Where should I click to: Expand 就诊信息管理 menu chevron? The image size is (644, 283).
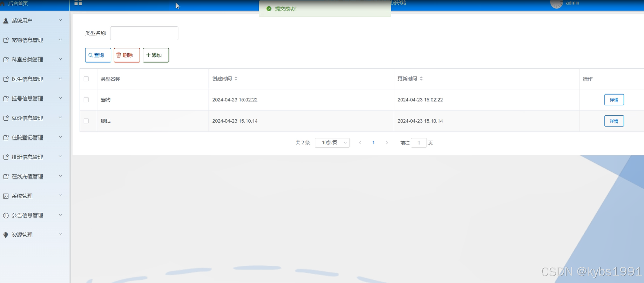coord(60,117)
